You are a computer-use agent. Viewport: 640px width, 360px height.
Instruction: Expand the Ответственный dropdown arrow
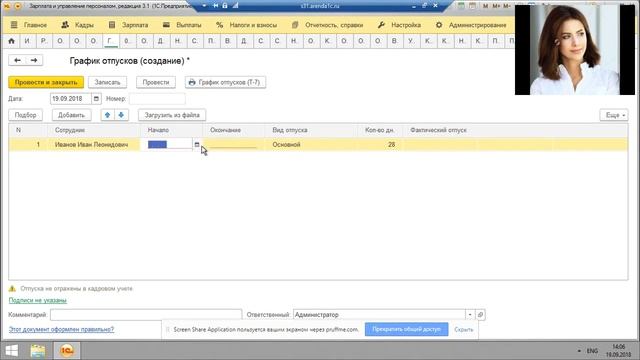[470, 315]
